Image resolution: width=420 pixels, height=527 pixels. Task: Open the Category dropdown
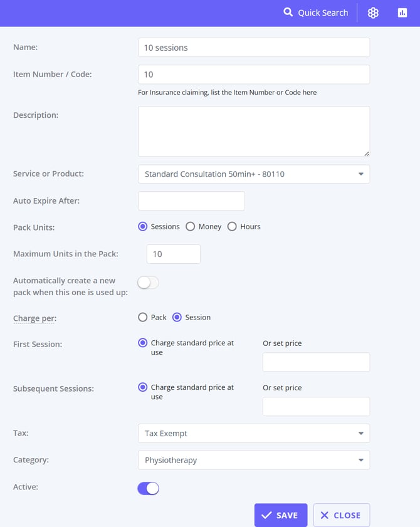(x=253, y=460)
